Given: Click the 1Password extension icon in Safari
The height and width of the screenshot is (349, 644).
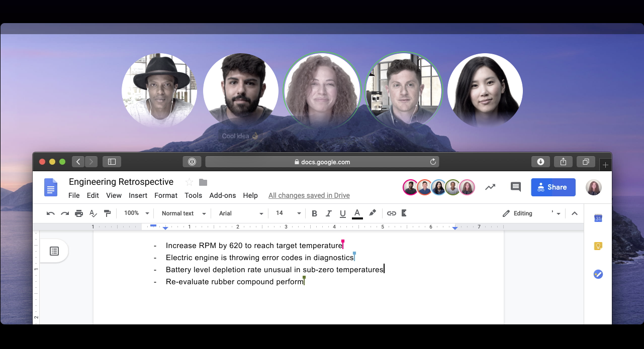Looking at the screenshot, I should (192, 162).
